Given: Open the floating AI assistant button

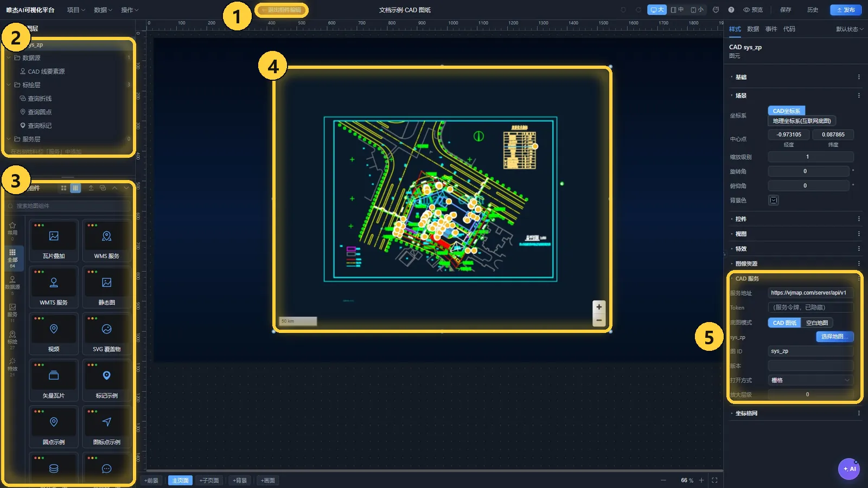Looking at the screenshot, I should pos(849,469).
